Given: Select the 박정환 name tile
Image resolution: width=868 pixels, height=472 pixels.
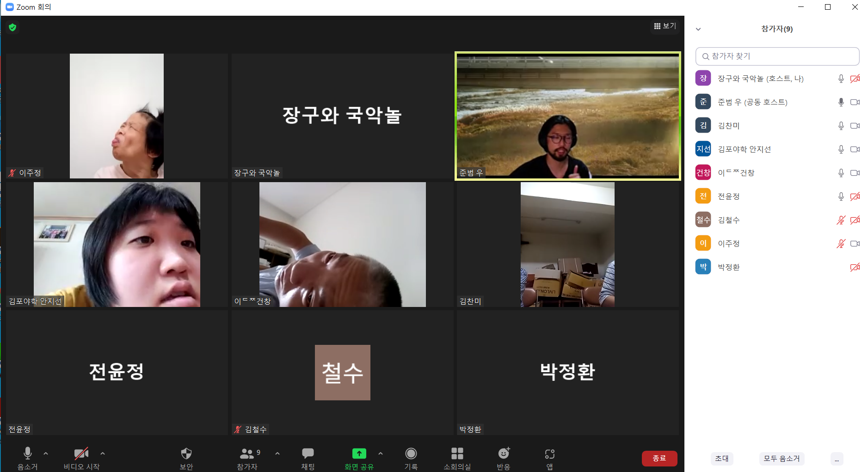Looking at the screenshot, I should click(x=568, y=373).
